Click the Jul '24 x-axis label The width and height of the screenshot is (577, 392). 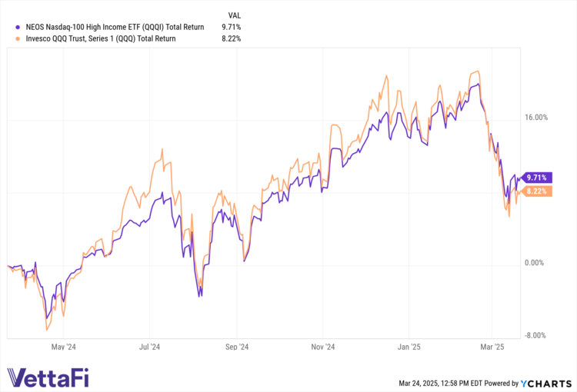pyautogui.click(x=149, y=347)
